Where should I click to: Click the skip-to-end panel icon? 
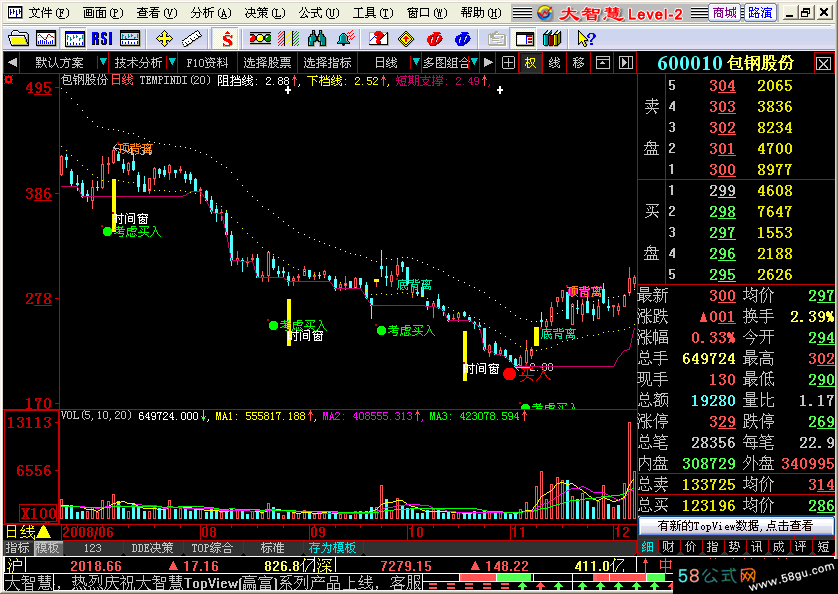point(625,63)
